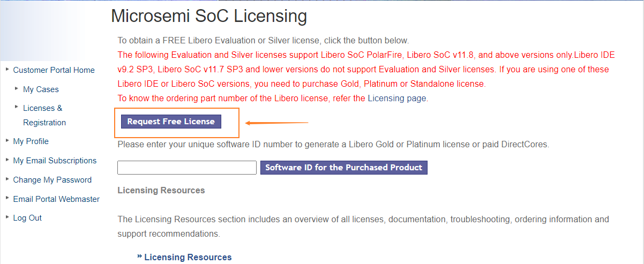
Task: Open My Profile page
Action: [x=31, y=141]
